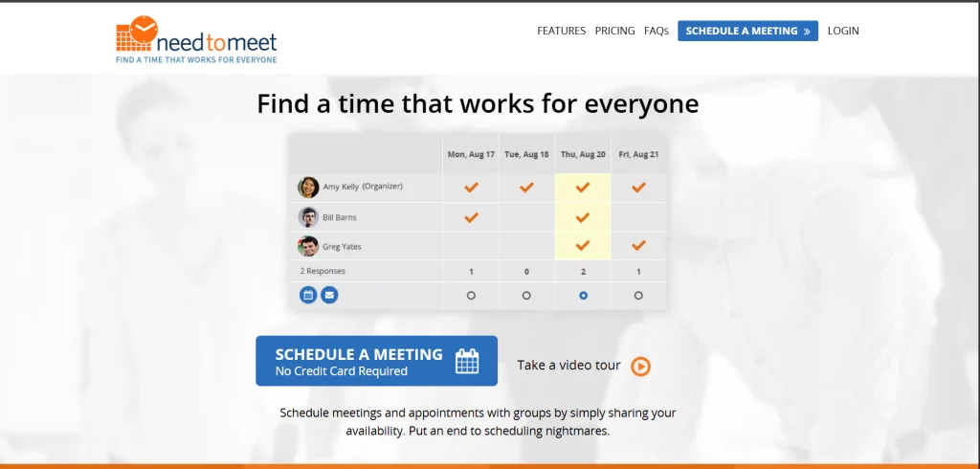Click the blue envelope mail icon

[x=329, y=296]
